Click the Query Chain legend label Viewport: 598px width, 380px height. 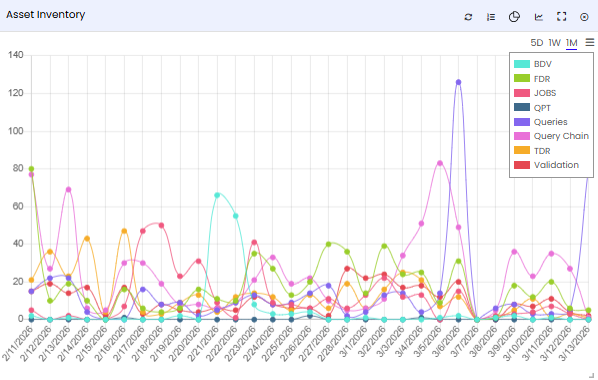[561, 136]
